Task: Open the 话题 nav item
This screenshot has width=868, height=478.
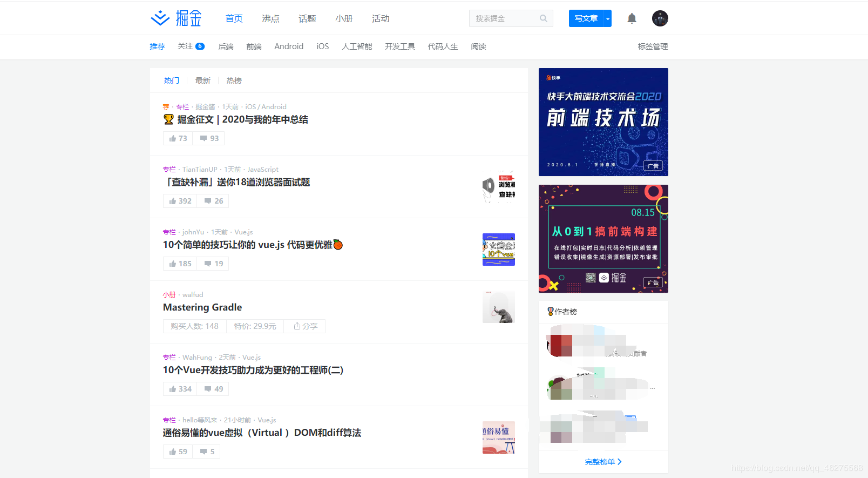Action: (x=307, y=18)
